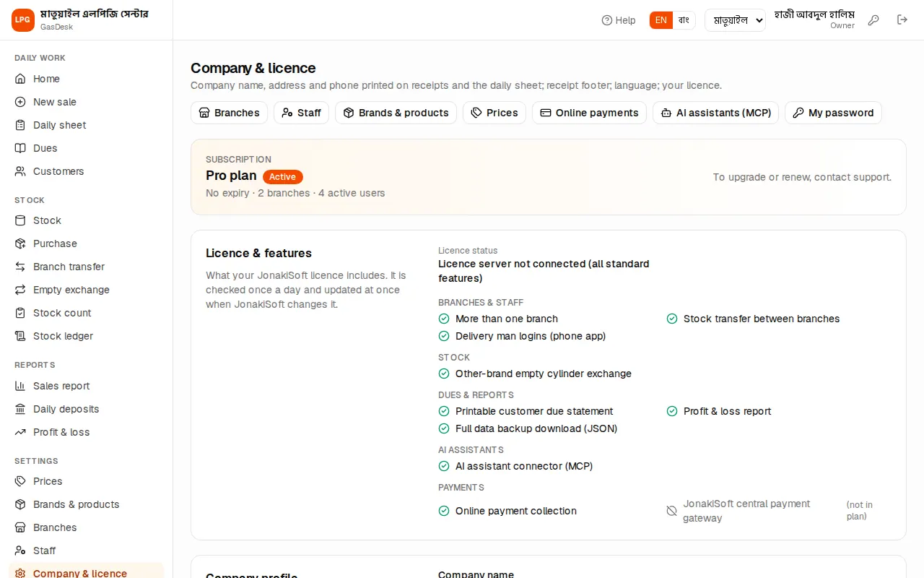The image size is (924, 578).
Task: Open Staff in the sidebar
Action: (86, 551)
